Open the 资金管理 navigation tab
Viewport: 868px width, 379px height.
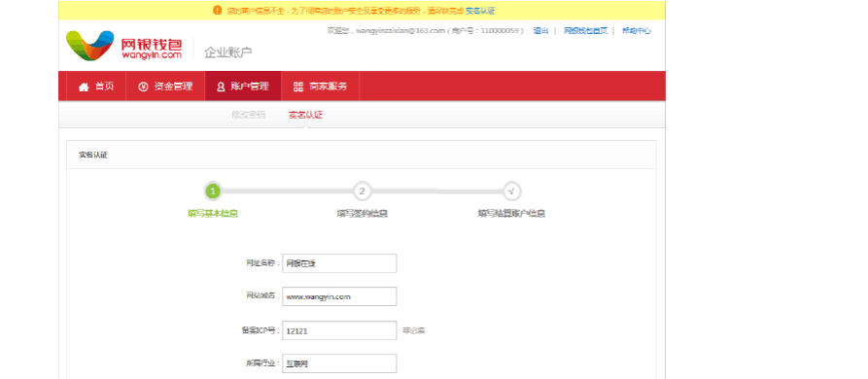(x=165, y=86)
